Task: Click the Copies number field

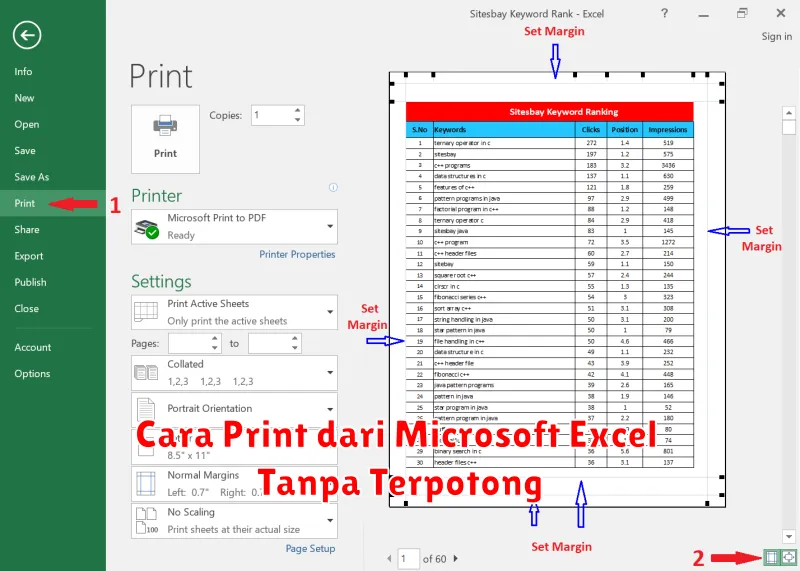Action: pos(272,115)
